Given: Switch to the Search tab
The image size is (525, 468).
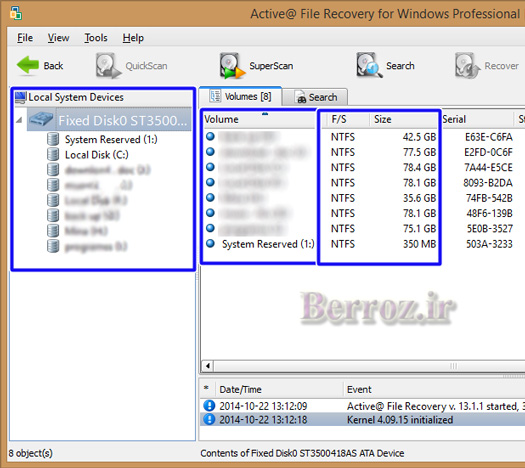Looking at the screenshot, I should 315,97.
